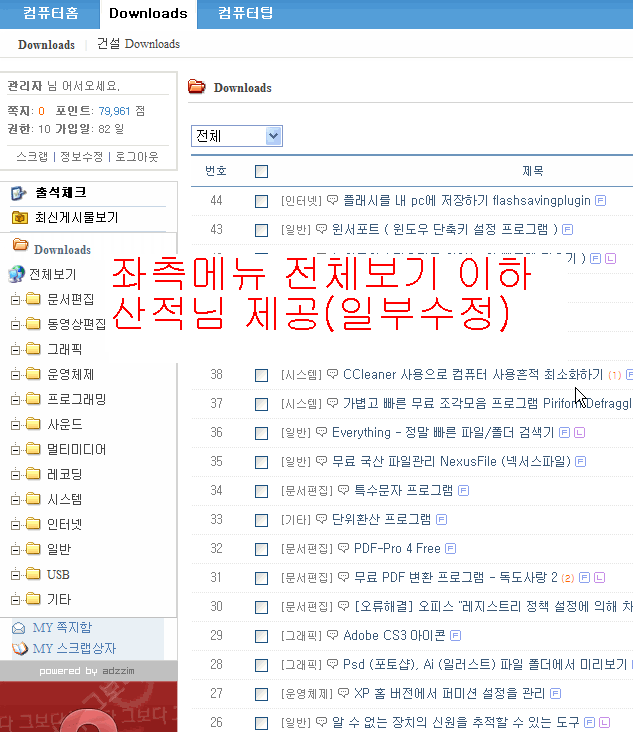Image resolution: width=633 pixels, height=732 pixels.
Task: Check the box for post 44
Action: coord(261,201)
